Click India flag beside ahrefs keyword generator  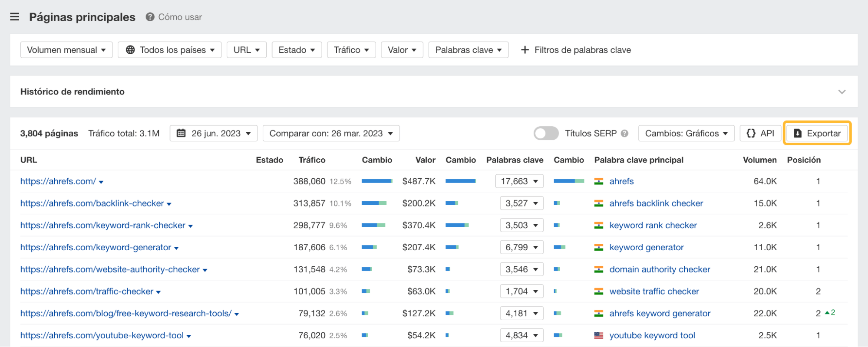[x=599, y=314]
